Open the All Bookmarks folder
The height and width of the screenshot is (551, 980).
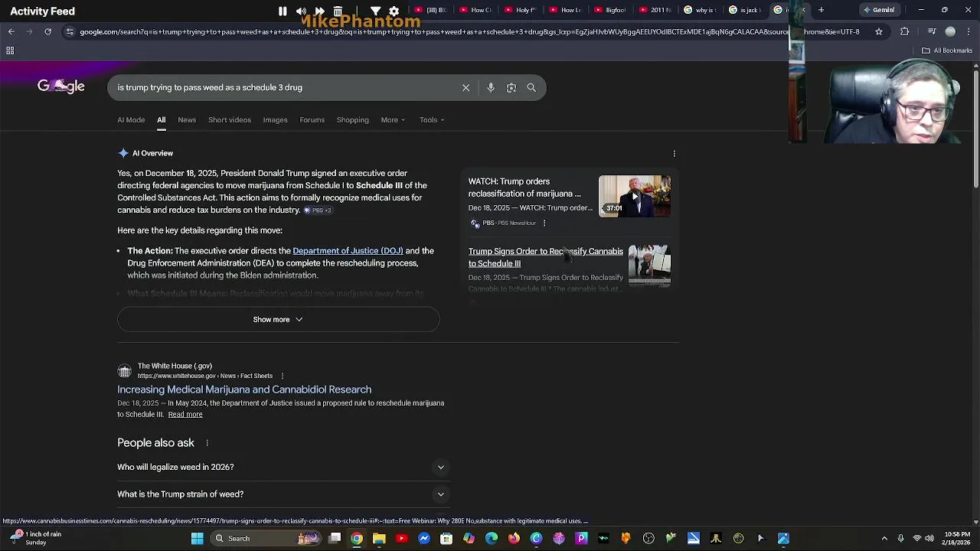947,51
